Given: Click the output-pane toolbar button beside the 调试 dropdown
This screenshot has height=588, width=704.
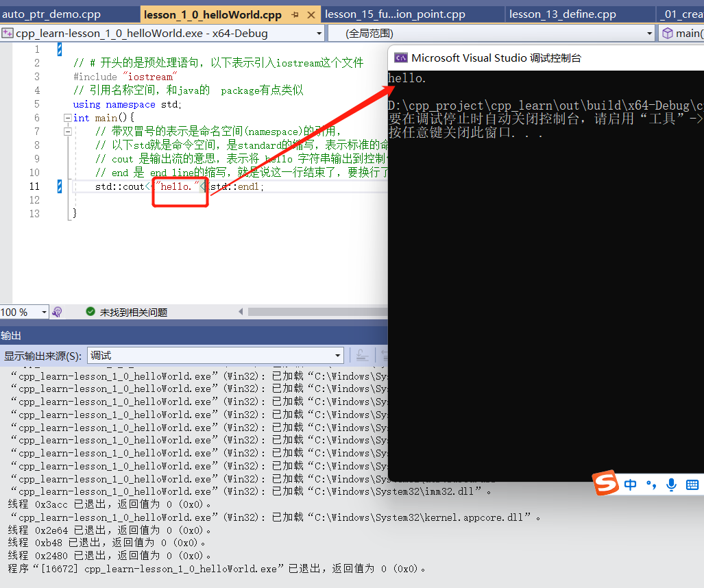Looking at the screenshot, I should click(x=362, y=356).
